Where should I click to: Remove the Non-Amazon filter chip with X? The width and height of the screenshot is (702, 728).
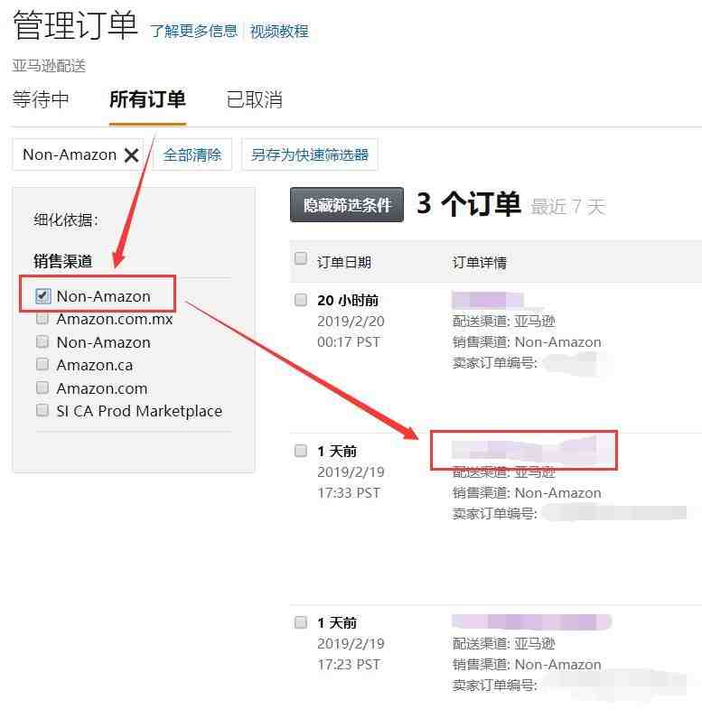(x=131, y=155)
